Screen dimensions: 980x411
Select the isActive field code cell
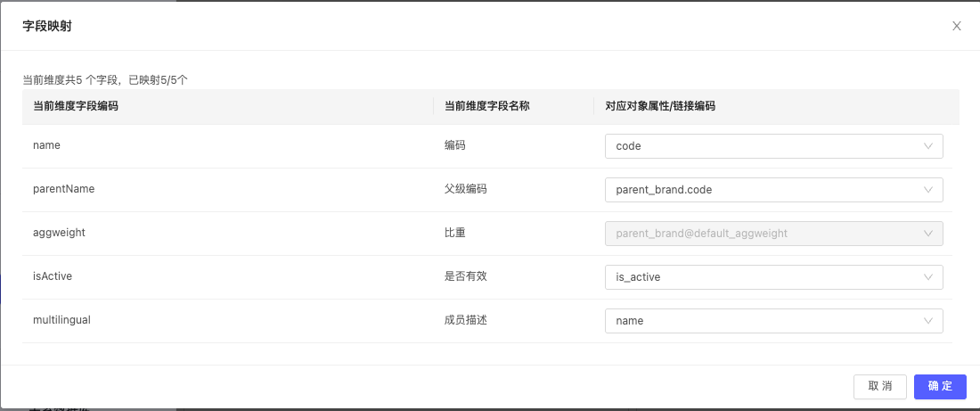tap(53, 277)
